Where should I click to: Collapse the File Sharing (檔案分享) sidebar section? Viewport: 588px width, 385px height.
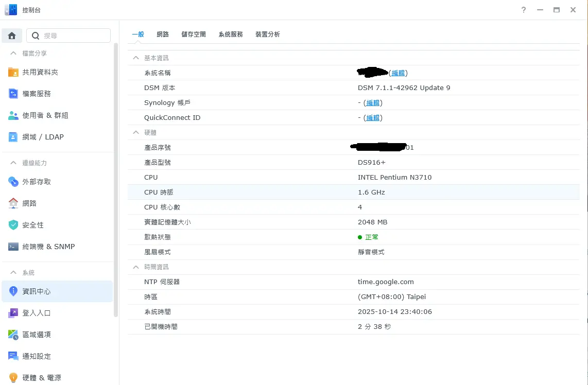[13, 54]
